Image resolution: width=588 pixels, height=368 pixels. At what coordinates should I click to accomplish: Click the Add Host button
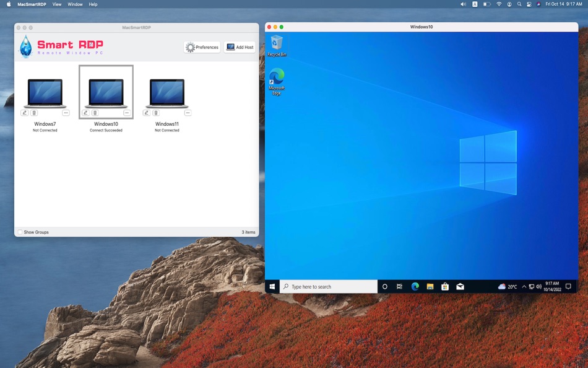pyautogui.click(x=240, y=47)
